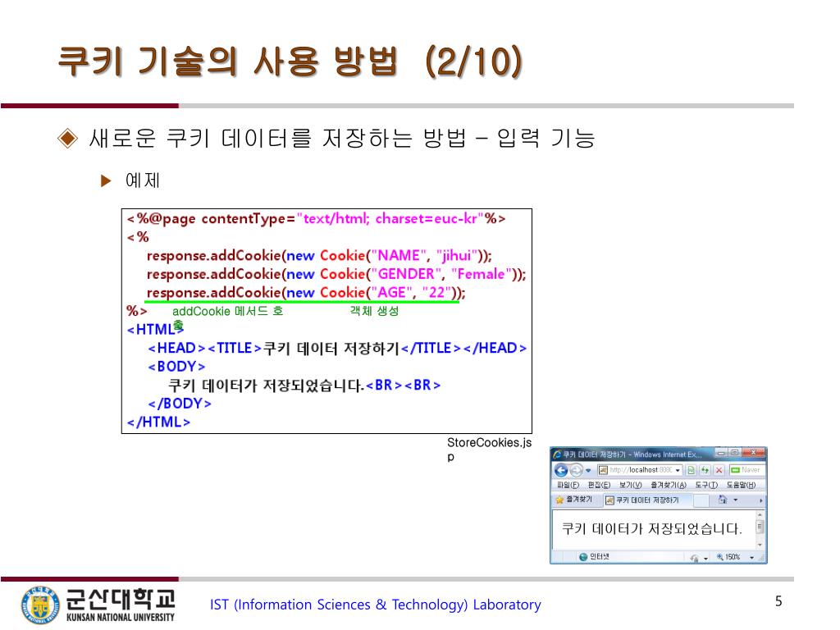
Task: Open the 즐겨찾기(A) menu
Action: 668,485
